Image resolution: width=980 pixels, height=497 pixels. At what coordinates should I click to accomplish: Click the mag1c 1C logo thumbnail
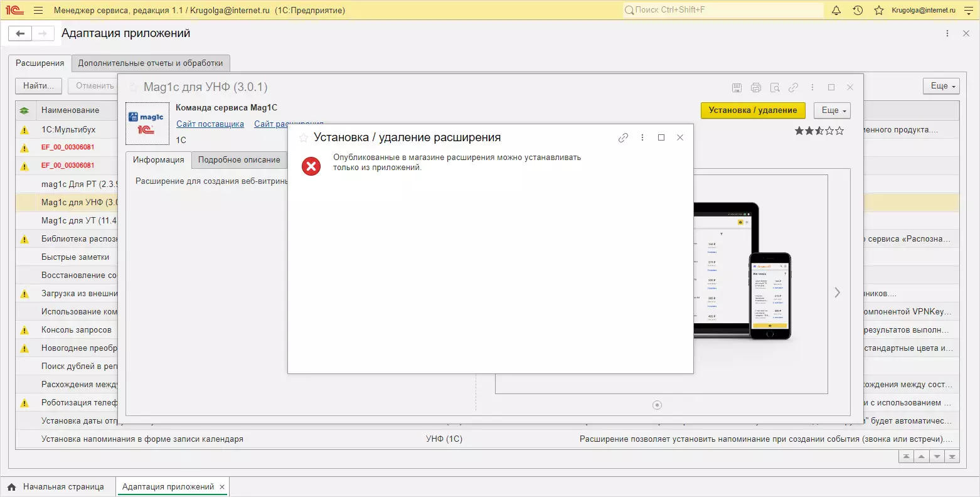click(147, 124)
